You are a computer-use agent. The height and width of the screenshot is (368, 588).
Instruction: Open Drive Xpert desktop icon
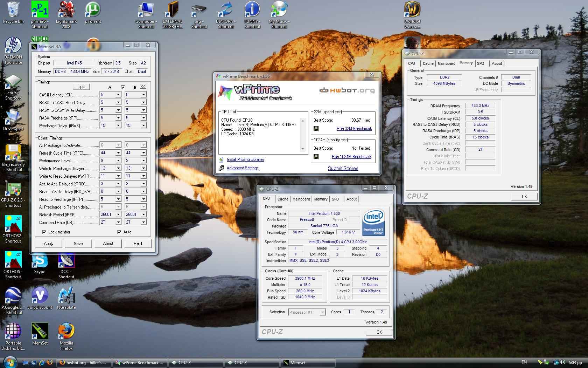point(13,120)
